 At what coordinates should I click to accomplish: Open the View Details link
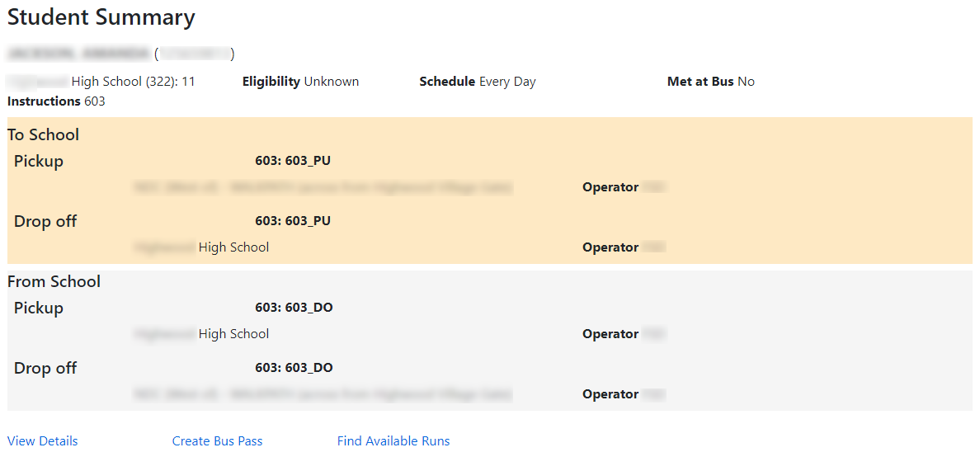tap(43, 441)
